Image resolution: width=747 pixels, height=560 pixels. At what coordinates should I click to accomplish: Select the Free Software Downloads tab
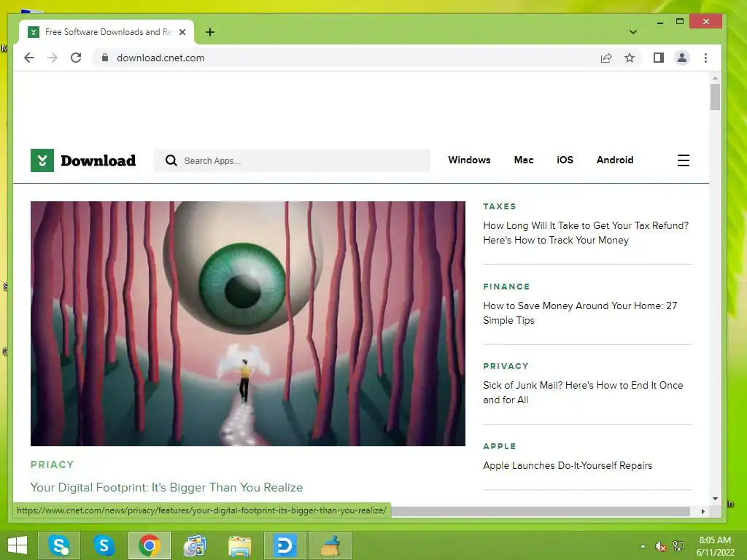click(107, 32)
